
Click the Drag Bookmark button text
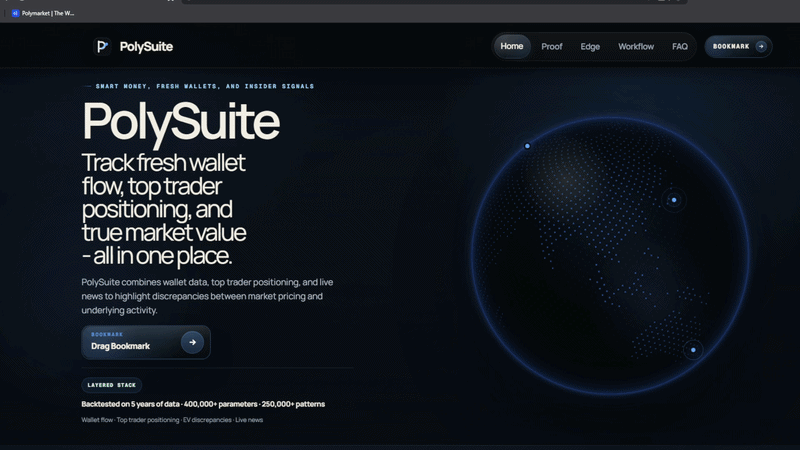(x=120, y=346)
